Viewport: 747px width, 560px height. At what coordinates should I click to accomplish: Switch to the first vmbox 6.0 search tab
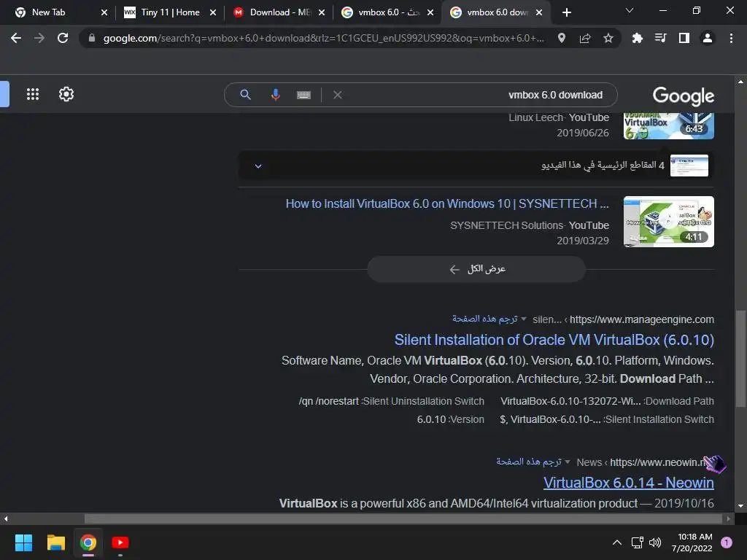[x=389, y=12]
